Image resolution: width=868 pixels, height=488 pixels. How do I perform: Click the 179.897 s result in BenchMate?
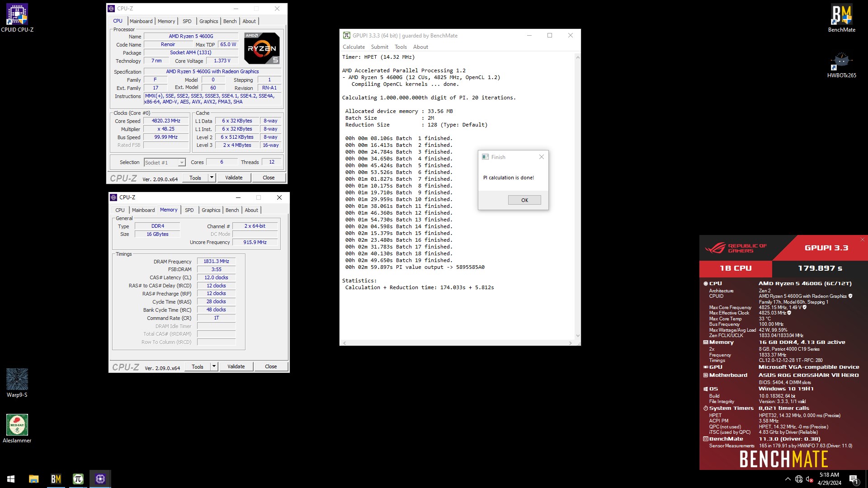click(x=820, y=268)
